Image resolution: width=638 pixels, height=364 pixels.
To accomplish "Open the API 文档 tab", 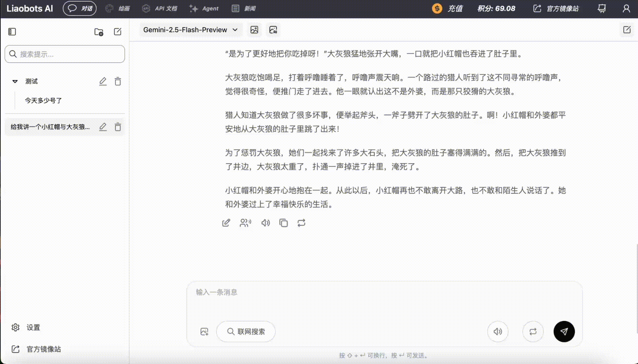I will [x=159, y=8].
